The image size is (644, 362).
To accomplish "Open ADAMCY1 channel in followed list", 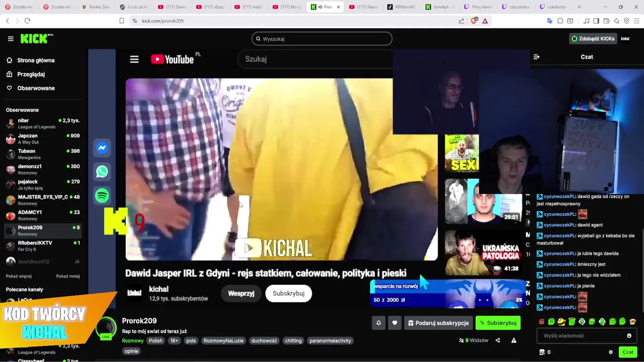I will click(x=43, y=215).
